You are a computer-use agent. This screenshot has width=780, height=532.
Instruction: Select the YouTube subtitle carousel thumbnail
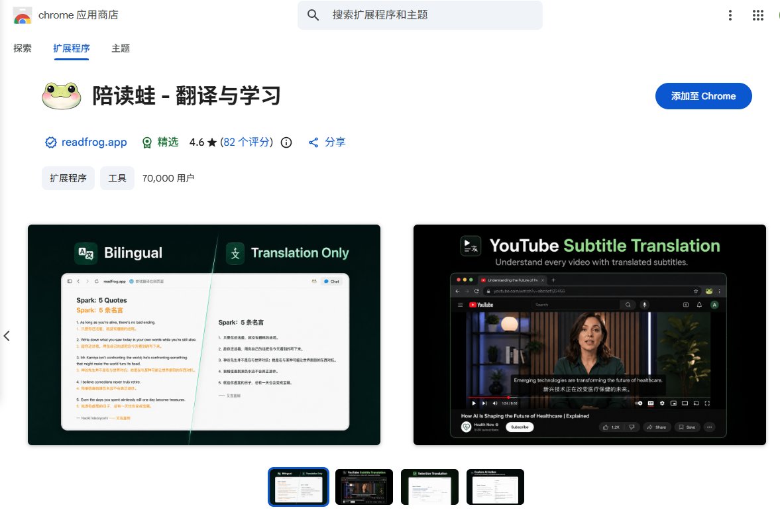[x=364, y=487]
